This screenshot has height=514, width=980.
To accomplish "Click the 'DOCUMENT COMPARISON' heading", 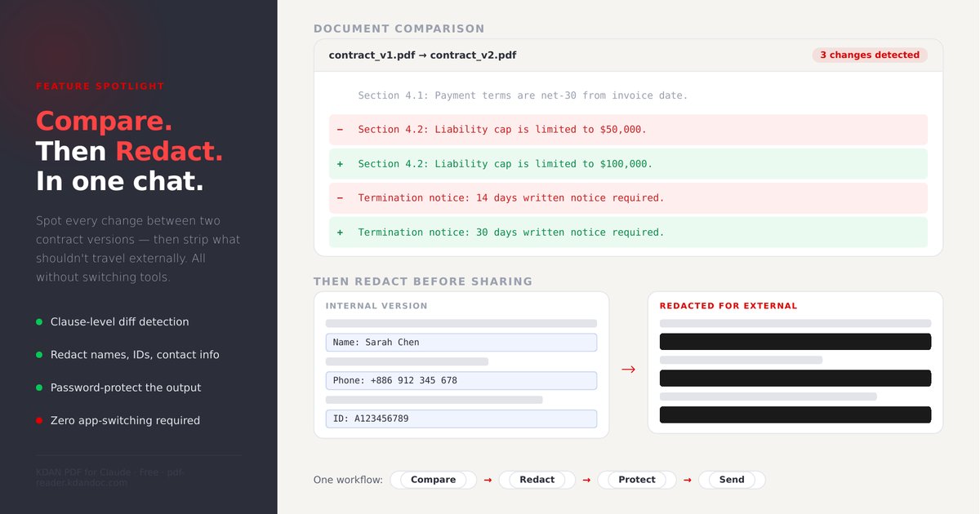I will coord(399,29).
